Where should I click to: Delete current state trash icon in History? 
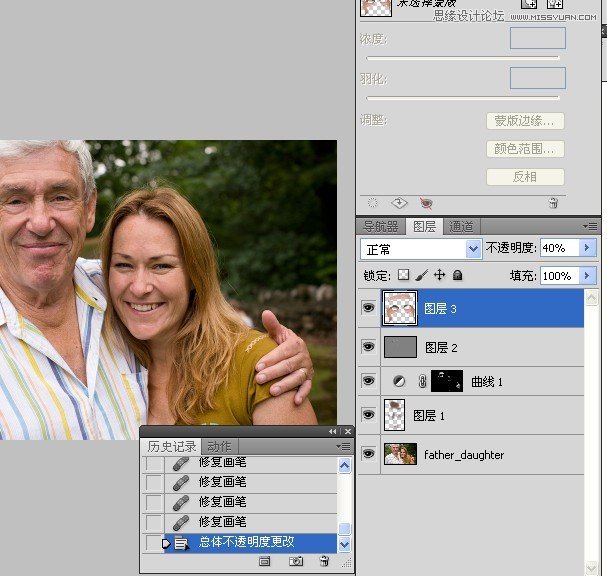pos(324,561)
